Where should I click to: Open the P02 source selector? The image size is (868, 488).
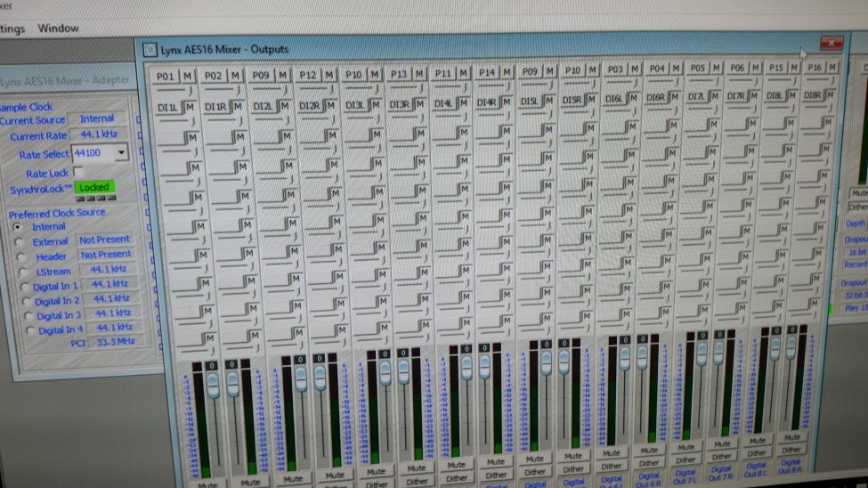214,76
